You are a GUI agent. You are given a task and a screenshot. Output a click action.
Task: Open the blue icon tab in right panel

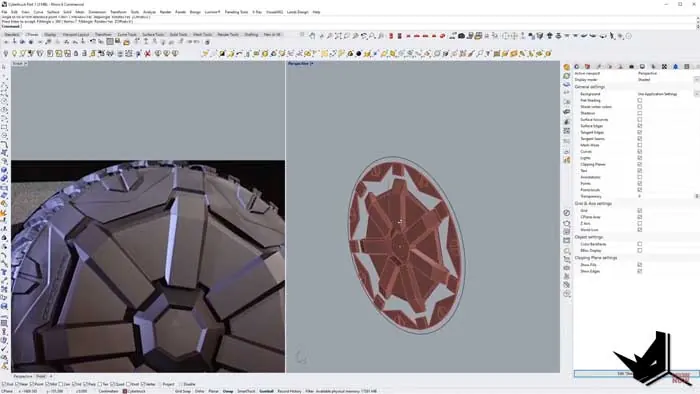[x=675, y=66]
